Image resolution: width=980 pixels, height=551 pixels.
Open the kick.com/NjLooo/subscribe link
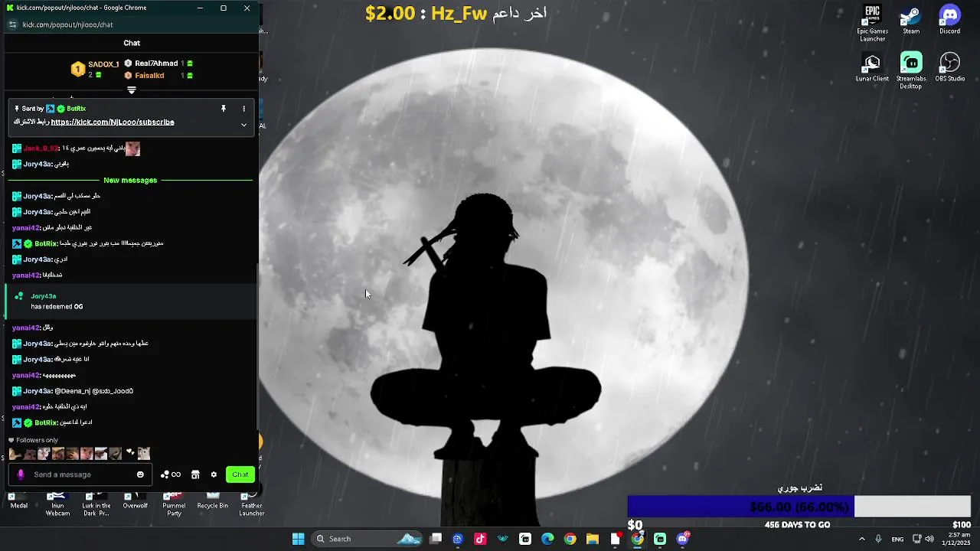click(x=113, y=122)
